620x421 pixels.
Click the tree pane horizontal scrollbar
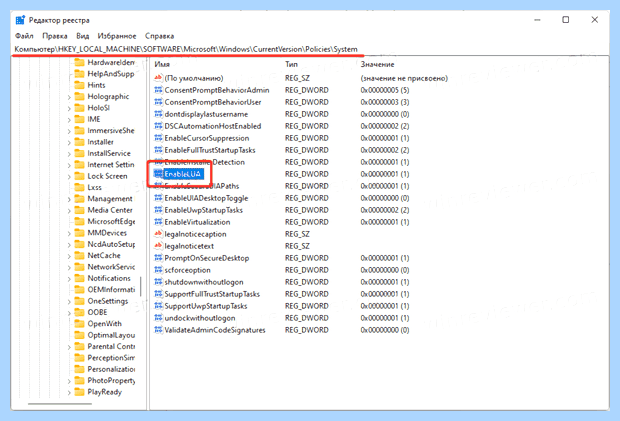(x=60, y=404)
